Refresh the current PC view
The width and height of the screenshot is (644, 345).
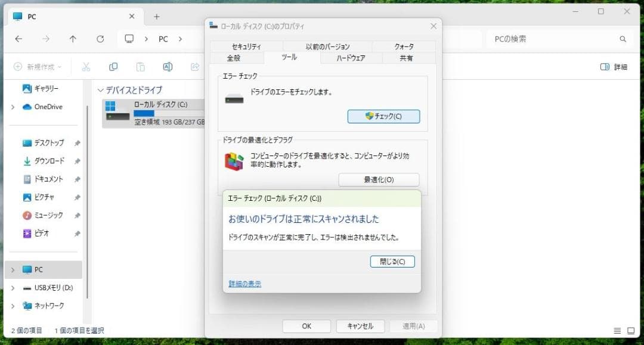(x=100, y=39)
